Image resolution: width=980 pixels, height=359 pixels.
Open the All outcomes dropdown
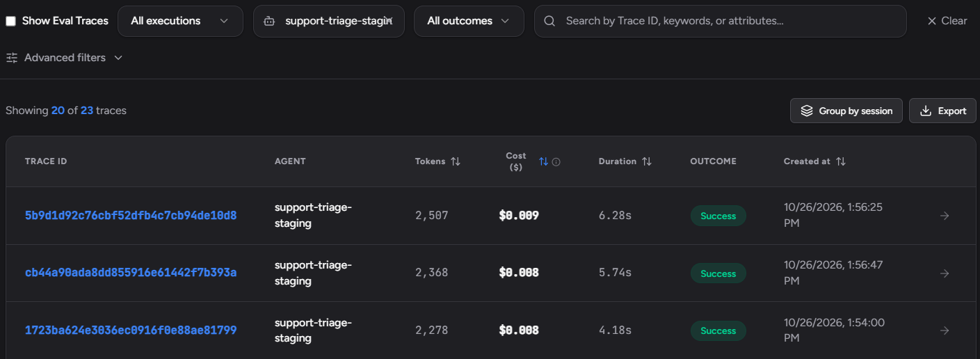coord(469,21)
